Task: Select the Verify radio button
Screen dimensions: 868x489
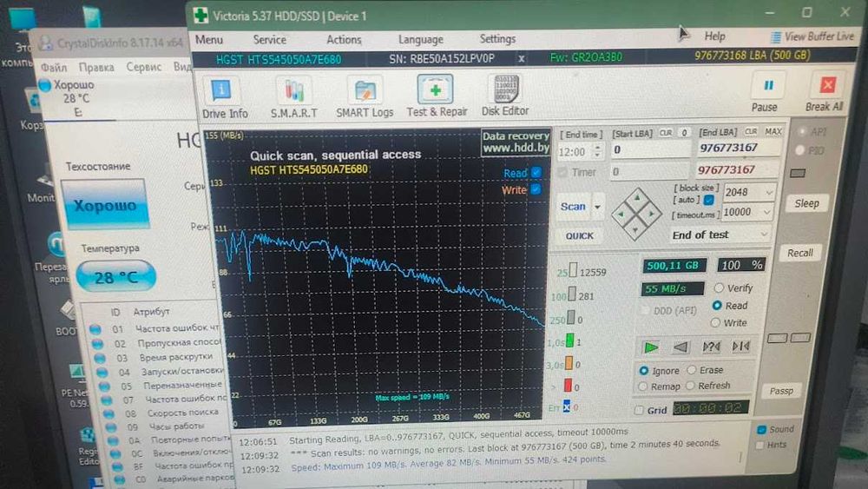Action: [x=719, y=288]
